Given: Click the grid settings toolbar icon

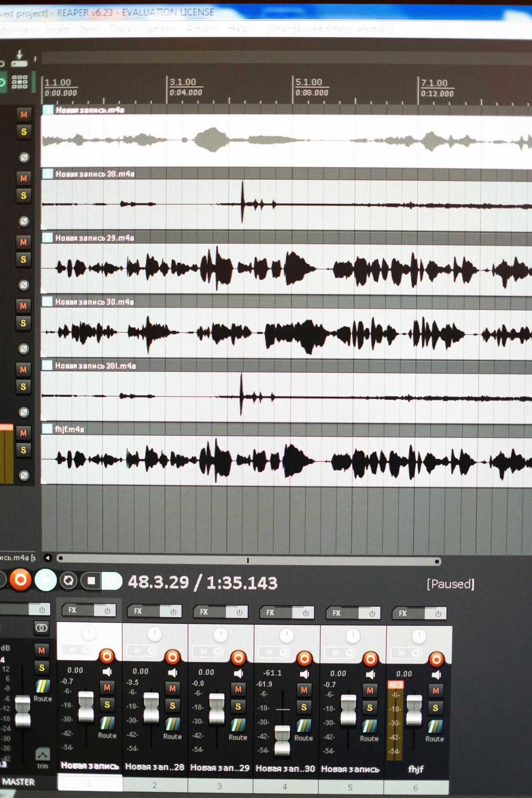Looking at the screenshot, I should tap(20, 82).
